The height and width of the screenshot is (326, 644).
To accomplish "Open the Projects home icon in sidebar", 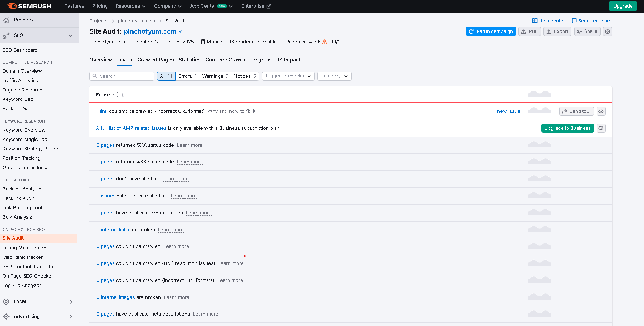I will click(6, 20).
